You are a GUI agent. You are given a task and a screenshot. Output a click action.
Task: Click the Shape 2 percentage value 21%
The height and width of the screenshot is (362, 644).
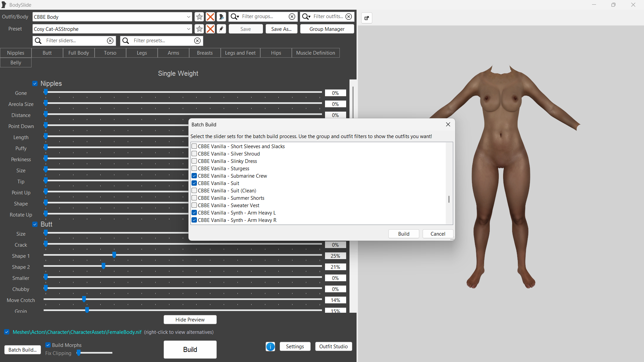coord(335,267)
